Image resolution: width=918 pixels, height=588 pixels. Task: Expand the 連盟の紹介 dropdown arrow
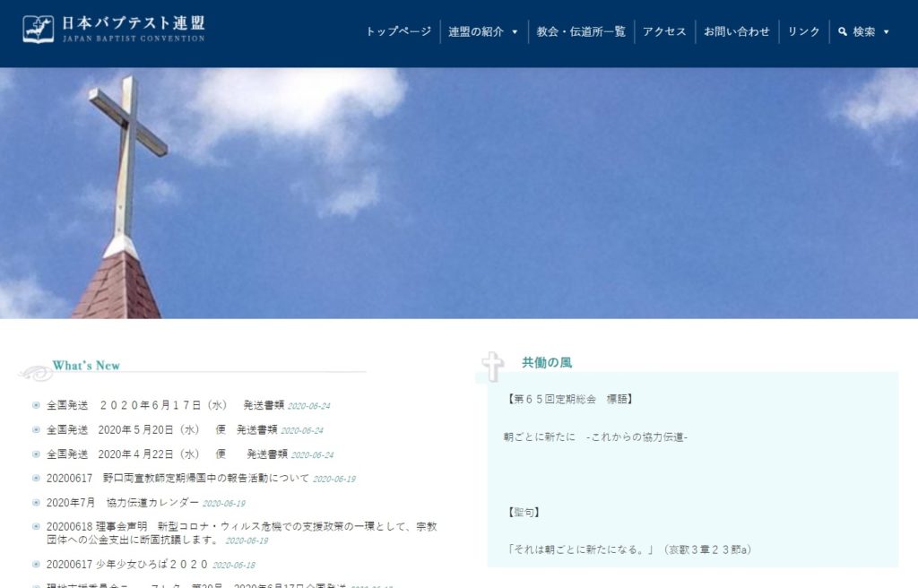click(515, 32)
